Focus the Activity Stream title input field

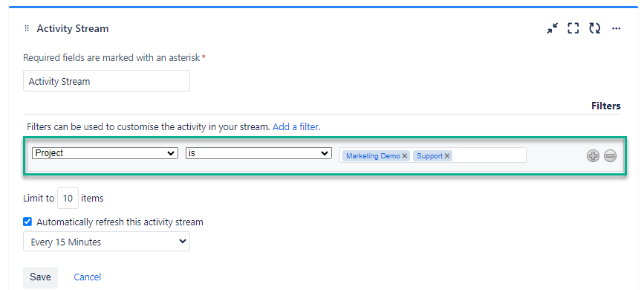106,80
